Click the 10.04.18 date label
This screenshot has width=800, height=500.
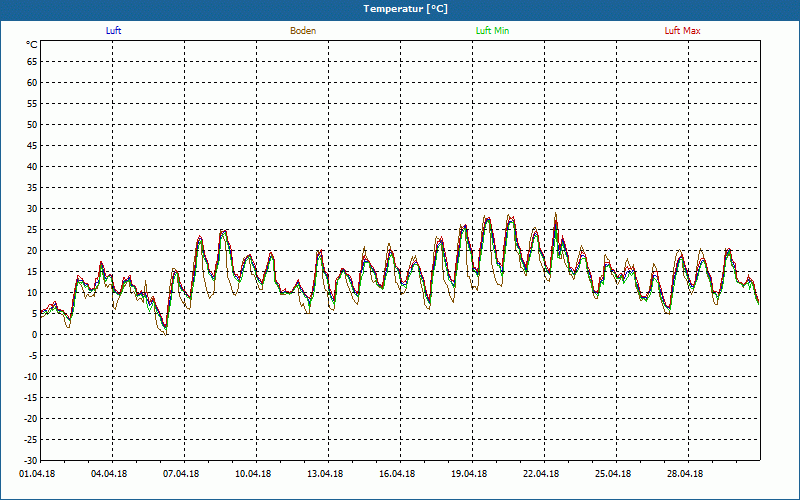[253, 474]
